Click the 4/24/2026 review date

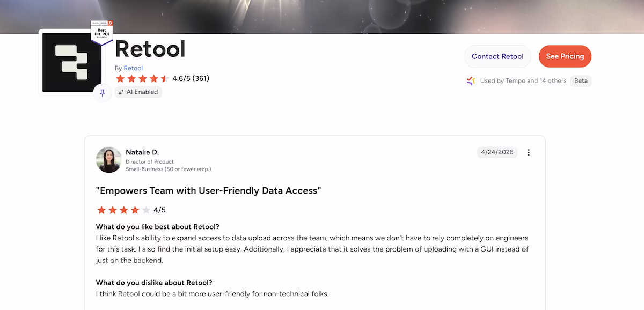click(497, 152)
